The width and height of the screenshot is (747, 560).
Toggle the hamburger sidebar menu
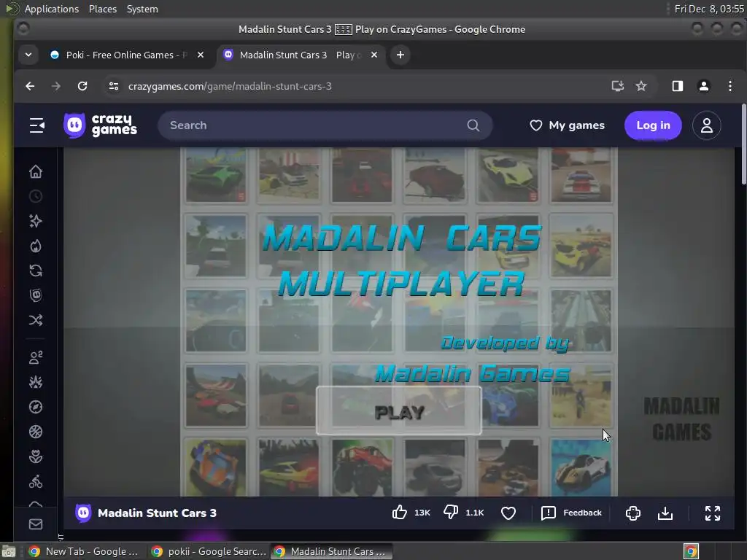coord(37,125)
